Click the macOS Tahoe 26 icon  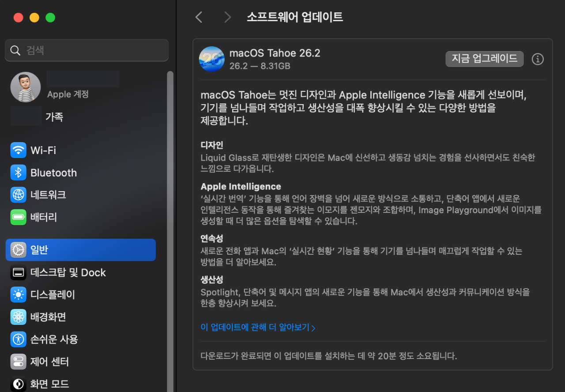pos(211,59)
